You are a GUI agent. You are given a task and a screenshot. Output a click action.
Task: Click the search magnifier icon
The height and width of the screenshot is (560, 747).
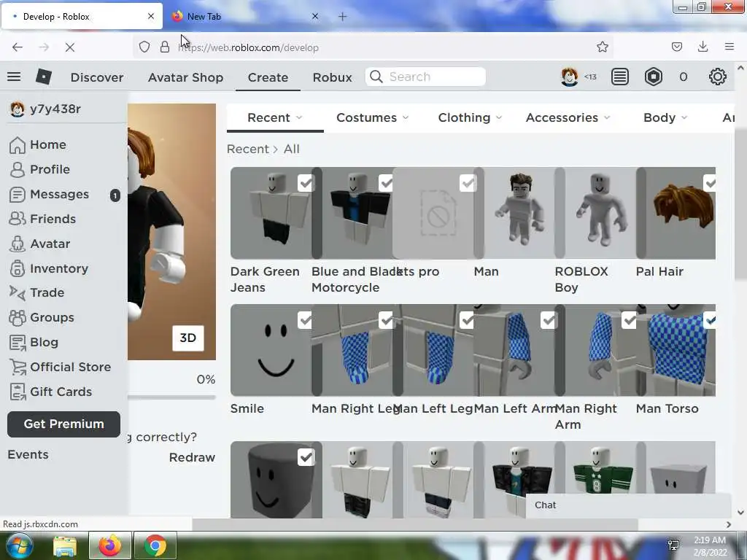click(x=376, y=77)
